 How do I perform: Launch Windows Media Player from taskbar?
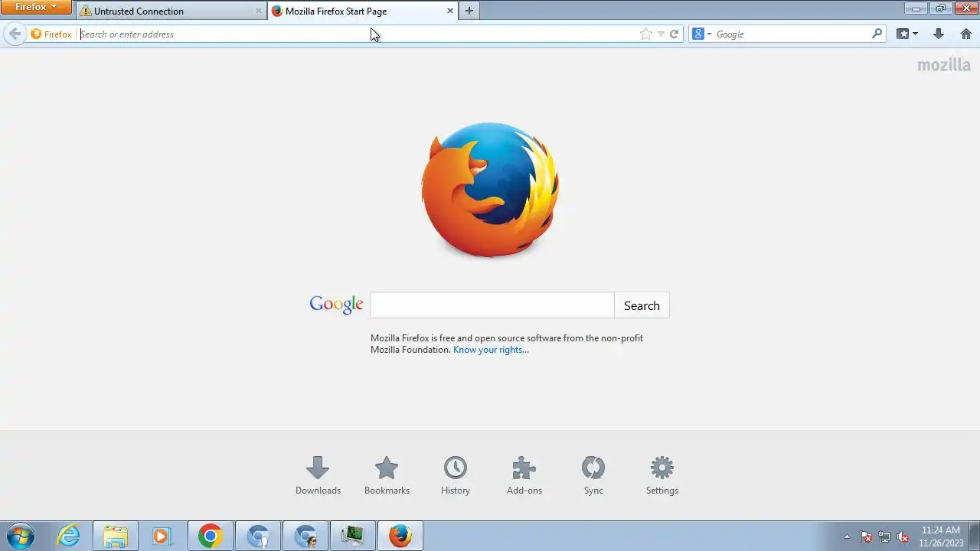pyautogui.click(x=162, y=536)
